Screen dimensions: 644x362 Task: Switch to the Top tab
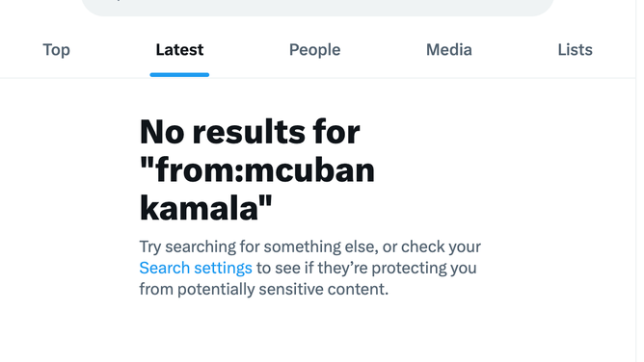pos(56,50)
